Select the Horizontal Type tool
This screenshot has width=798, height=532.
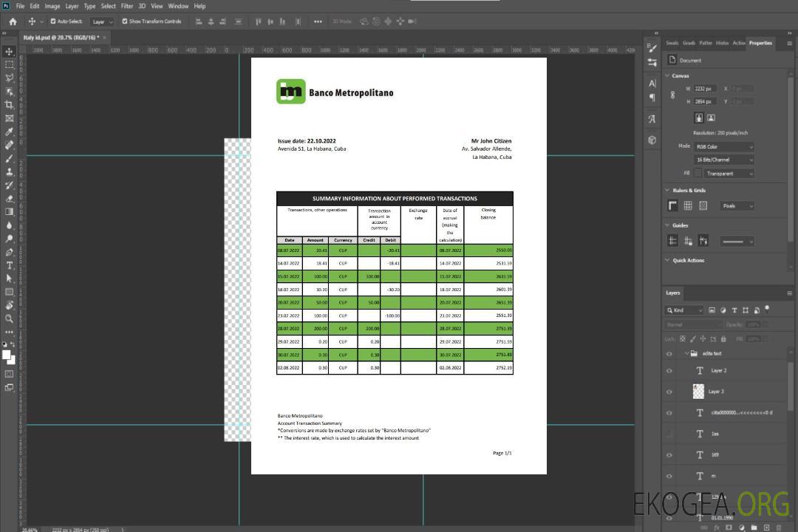coord(9,265)
